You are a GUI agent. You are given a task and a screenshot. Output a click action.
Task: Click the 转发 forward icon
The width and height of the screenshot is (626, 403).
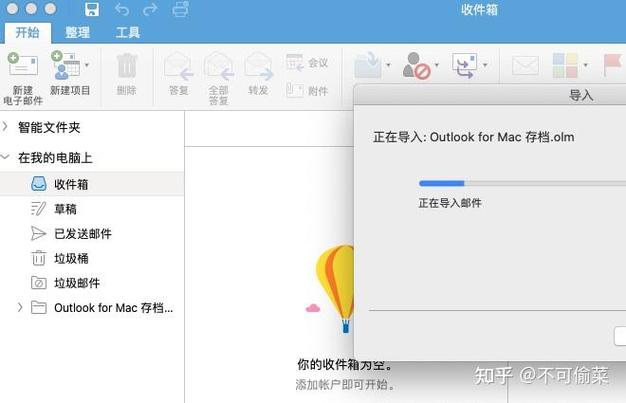258,66
